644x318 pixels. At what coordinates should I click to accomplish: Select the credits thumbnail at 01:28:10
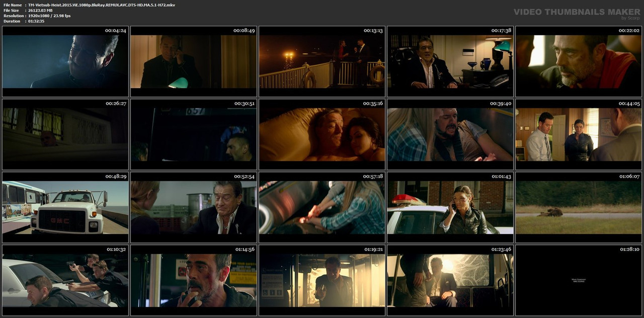[x=579, y=280]
